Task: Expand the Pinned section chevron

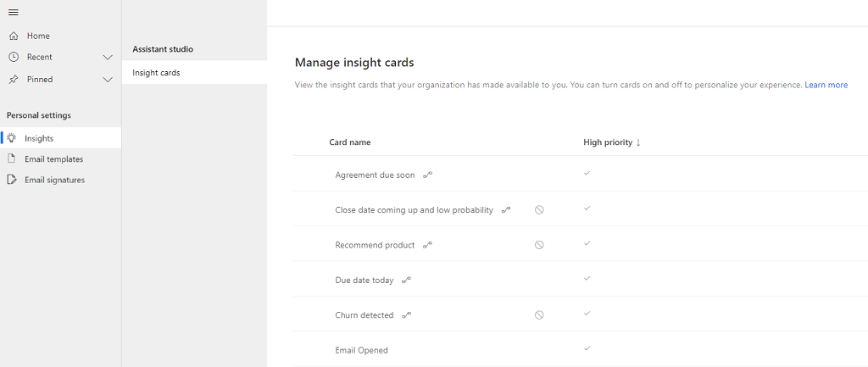Action: [108, 80]
